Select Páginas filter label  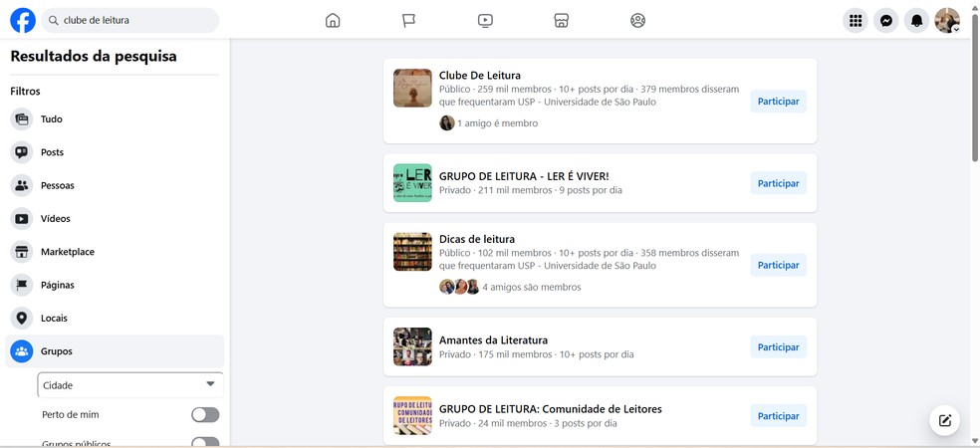pos(58,285)
